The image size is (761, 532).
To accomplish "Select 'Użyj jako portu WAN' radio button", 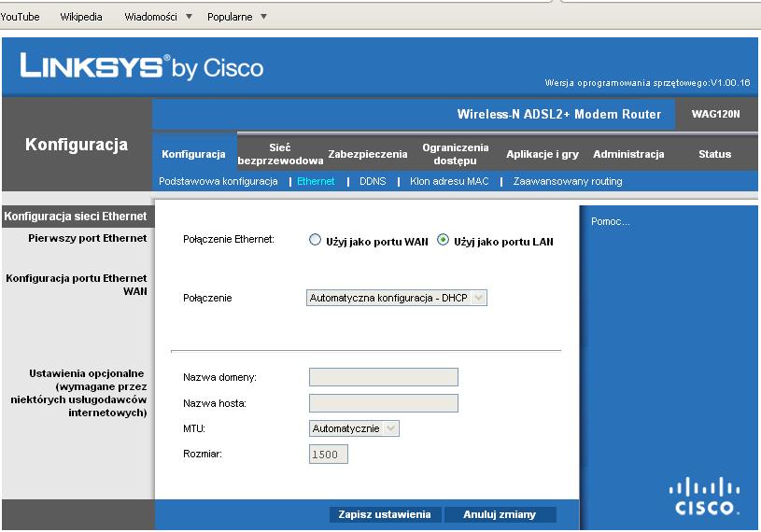I will pos(315,240).
